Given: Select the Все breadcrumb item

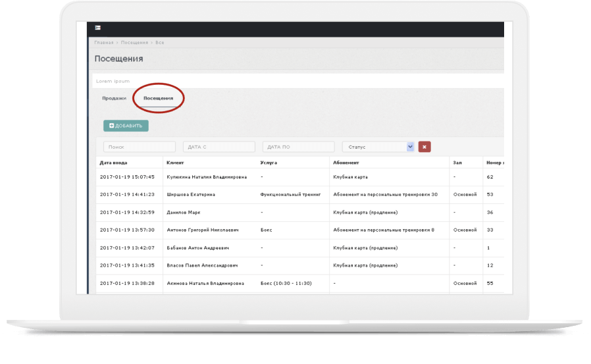Looking at the screenshot, I should coord(160,43).
